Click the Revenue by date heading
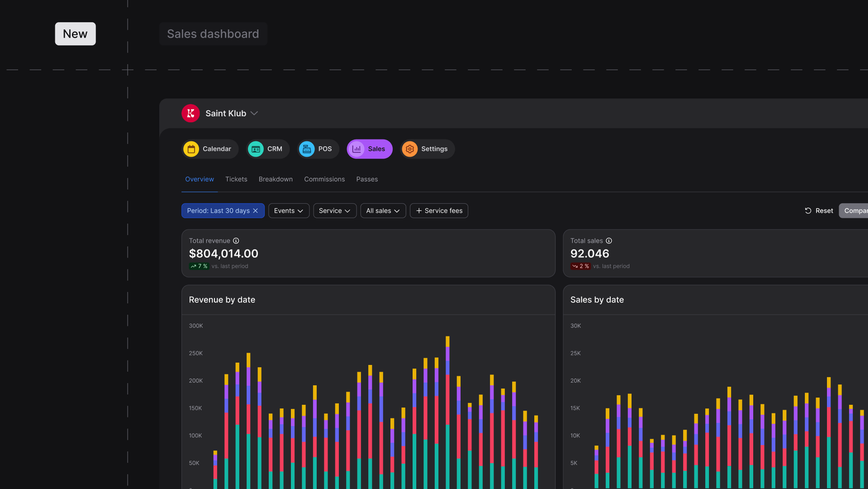868x489 pixels. click(x=222, y=300)
